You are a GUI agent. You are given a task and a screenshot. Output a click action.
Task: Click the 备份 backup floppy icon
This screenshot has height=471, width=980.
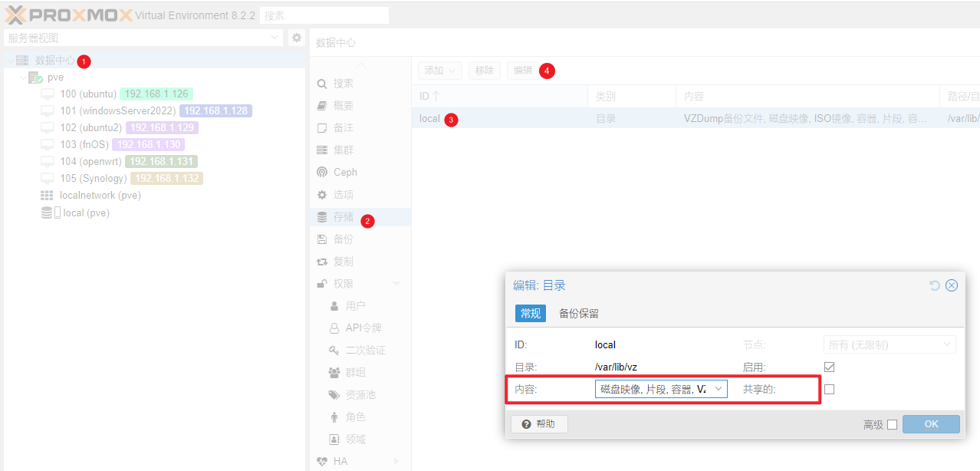pyautogui.click(x=322, y=240)
